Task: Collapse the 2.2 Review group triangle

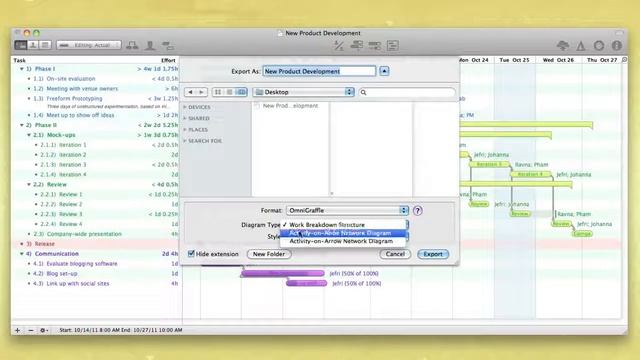Action: (29, 184)
